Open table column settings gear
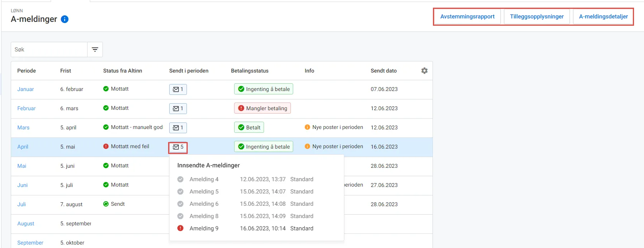This screenshot has width=644, height=248. click(x=424, y=71)
